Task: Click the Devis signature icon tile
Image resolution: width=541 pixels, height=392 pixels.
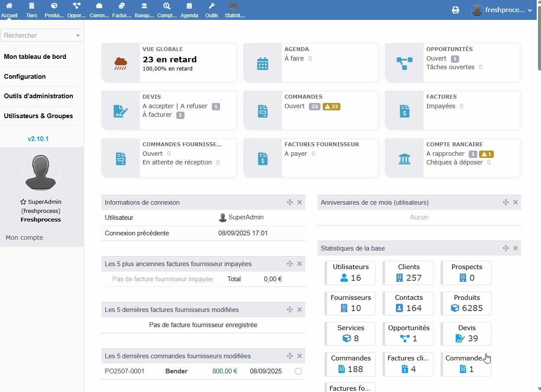Action: coord(120,111)
